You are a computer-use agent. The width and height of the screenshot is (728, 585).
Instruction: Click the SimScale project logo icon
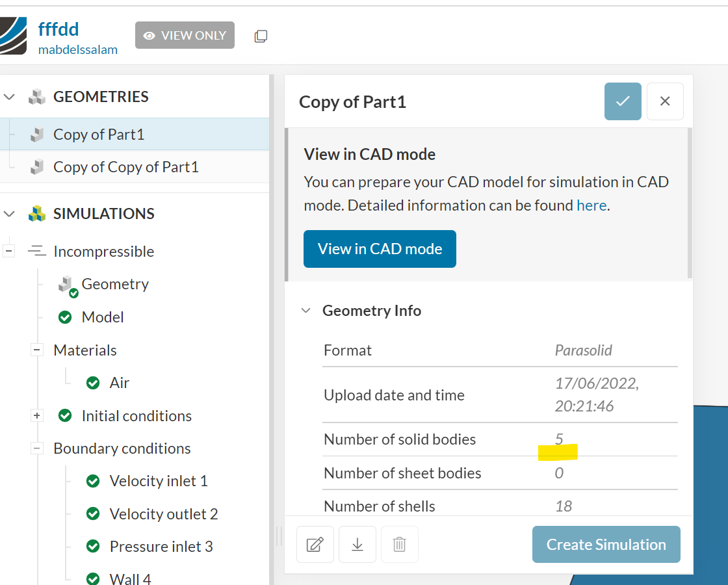point(13,36)
